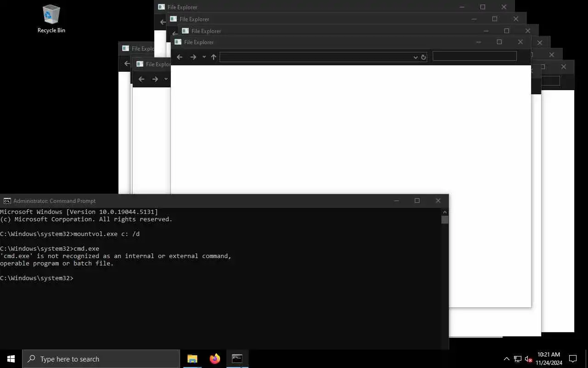Click the 'mountvol.exe c: /d' command line
The width and height of the screenshot is (588, 368).
click(70, 234)
